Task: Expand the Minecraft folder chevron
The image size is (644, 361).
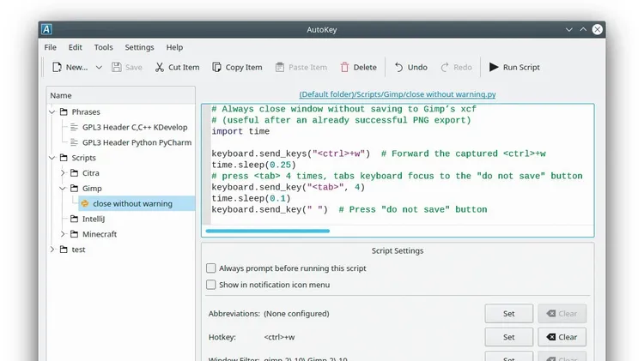Action: click(63, 234)
